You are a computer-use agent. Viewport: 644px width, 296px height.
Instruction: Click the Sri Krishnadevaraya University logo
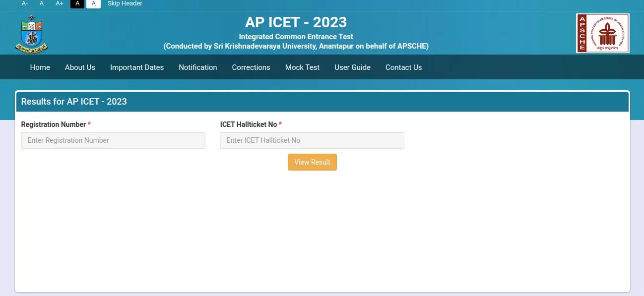click(x=32, y=33)
